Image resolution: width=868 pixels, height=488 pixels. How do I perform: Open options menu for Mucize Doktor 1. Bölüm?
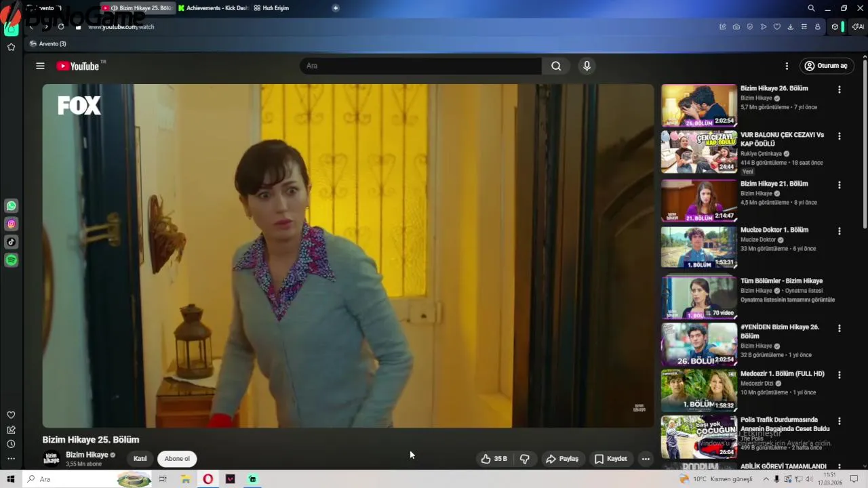tap(840, 231)
